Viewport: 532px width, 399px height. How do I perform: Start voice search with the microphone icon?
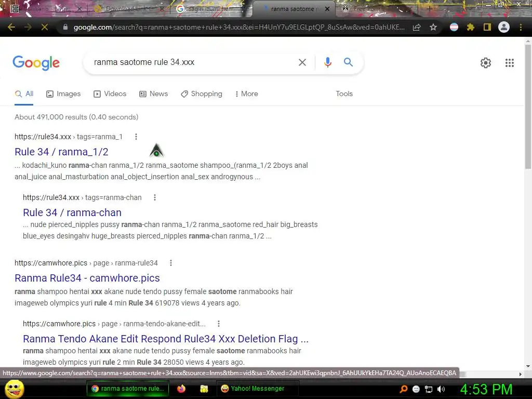tap(328, 62)
